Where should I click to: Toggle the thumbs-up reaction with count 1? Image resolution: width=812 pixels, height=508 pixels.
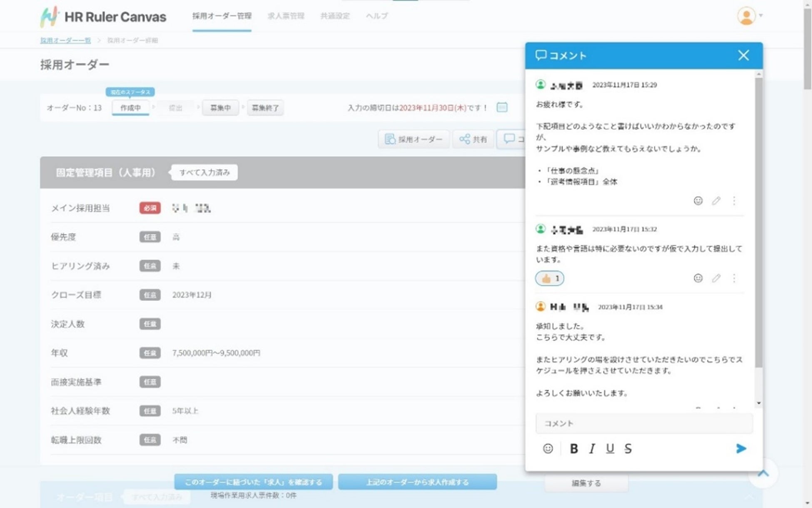click(550, 278)
